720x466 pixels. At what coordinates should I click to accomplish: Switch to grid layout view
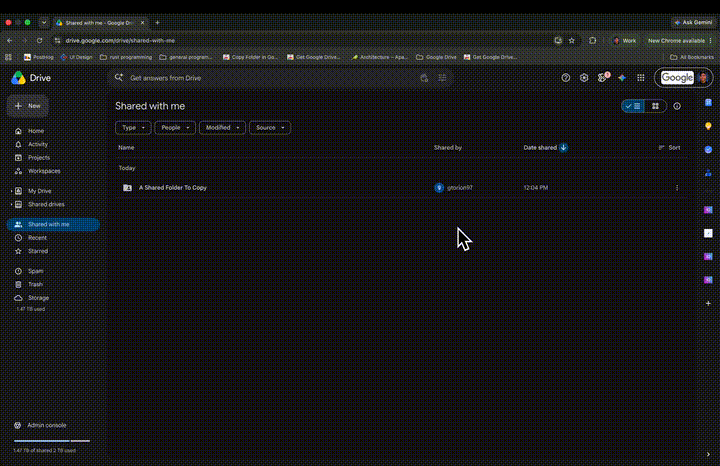[x=655, y=106]
